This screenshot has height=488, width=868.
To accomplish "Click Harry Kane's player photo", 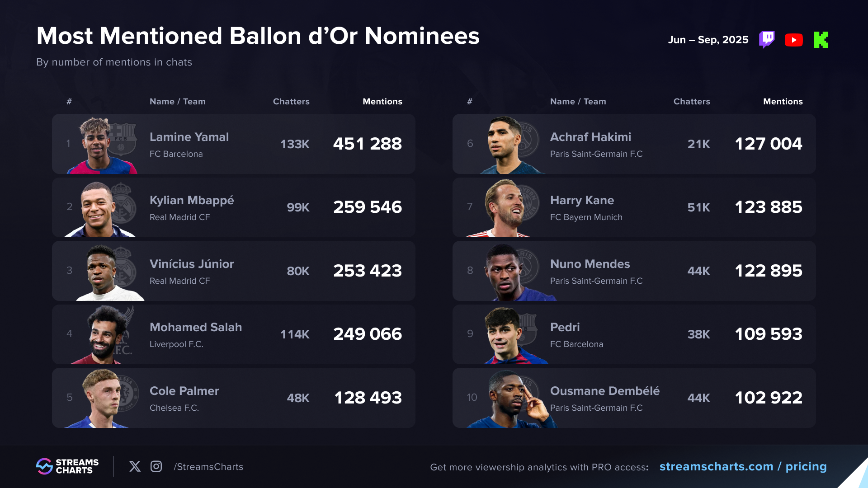I will pos(501,209).
